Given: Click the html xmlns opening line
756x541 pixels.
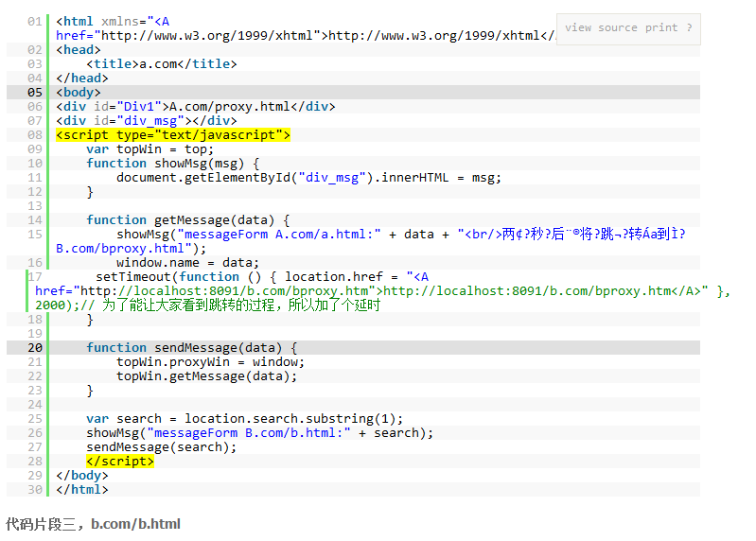Looking at the screenshot, I should point(113,22).
